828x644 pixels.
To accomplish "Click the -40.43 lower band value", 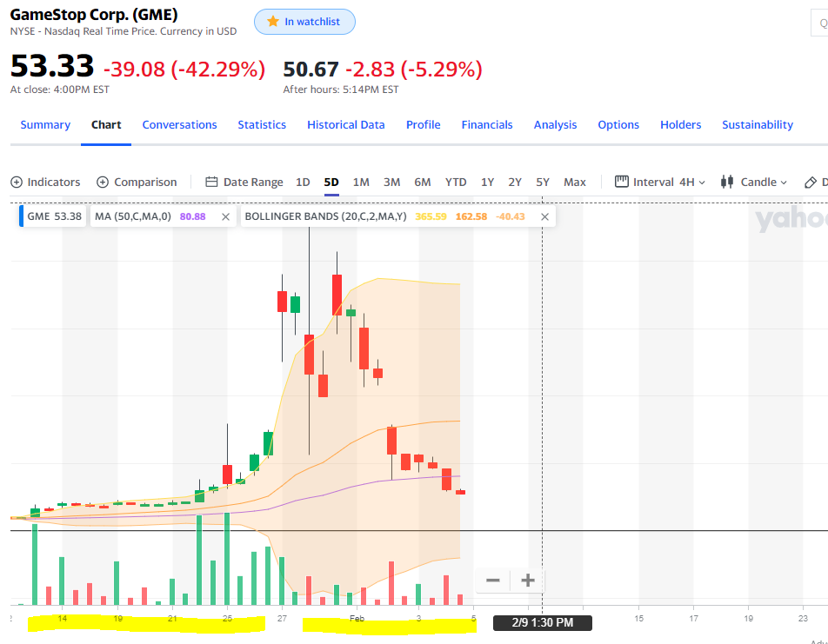I will coord(511,216).
